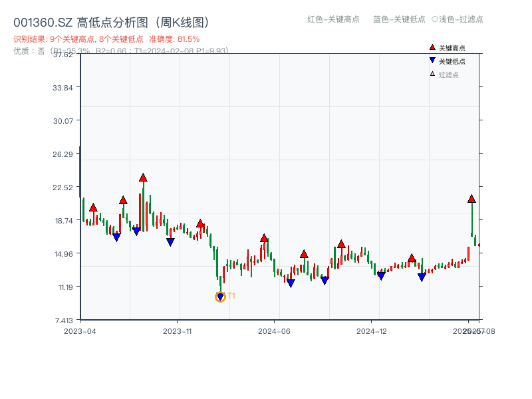
Task: Click the chart title 001360.SZ 高低点分析图
Action: tap(80, 20)
